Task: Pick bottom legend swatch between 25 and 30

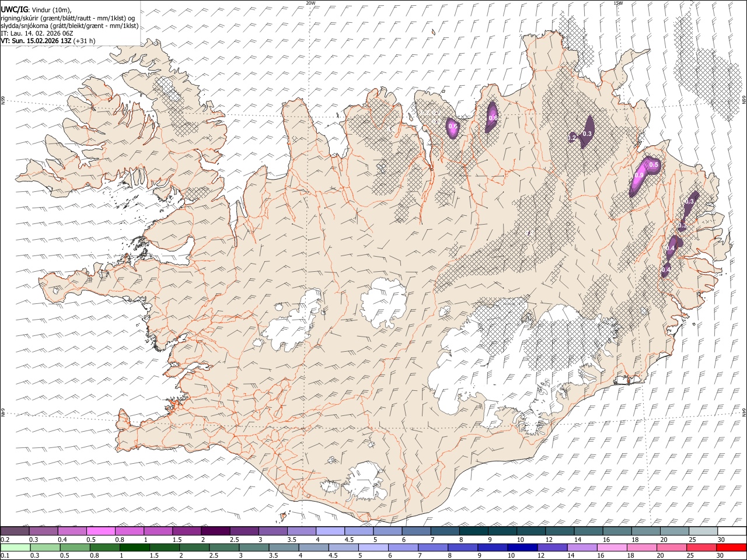Action: [703, 547]
